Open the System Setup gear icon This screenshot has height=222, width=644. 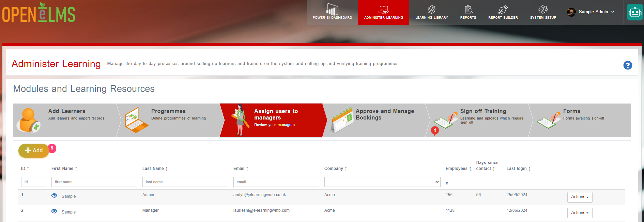coord(543,10)
